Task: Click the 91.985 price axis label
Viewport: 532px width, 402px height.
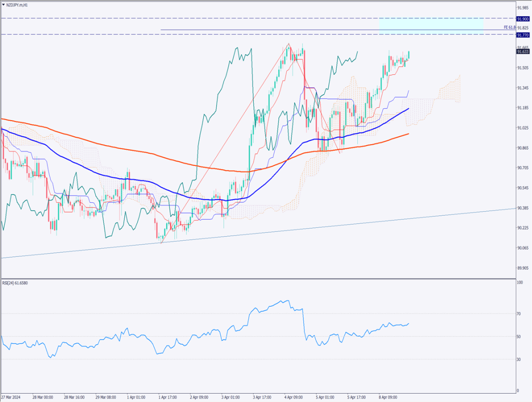Action: 522,7
